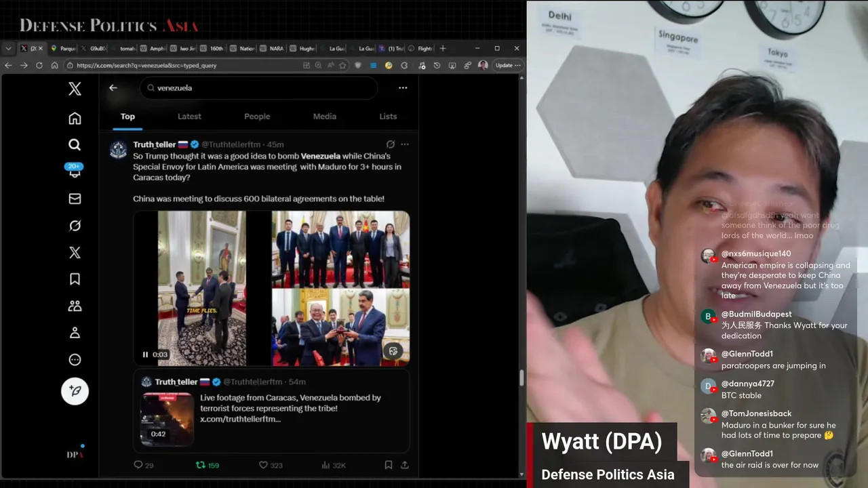Open Bookmarks icon in sidebar
Image resolution: width=868 pixels, height=488 pixels.
click(x=75, y=279)
